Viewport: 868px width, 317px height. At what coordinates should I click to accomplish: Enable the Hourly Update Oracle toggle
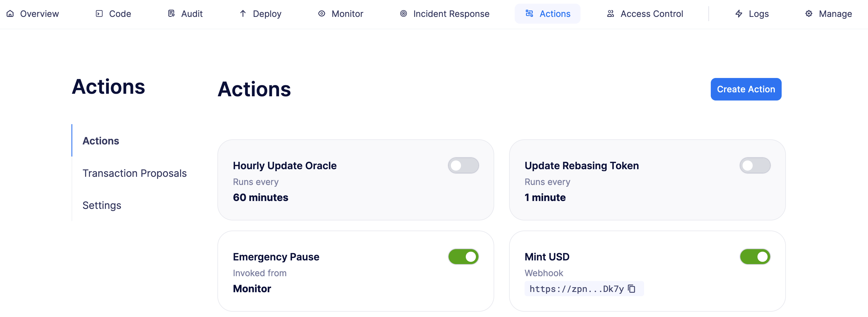[x=463, y=165]
